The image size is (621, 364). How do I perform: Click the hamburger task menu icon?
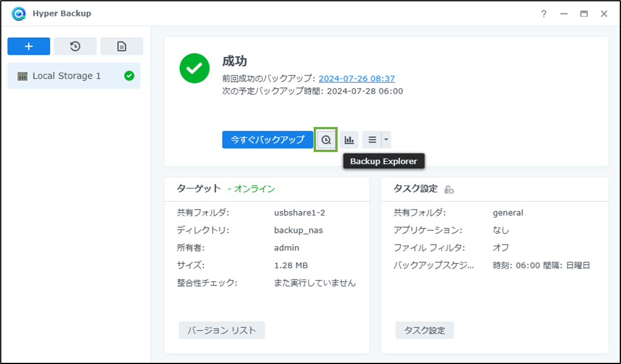click(372, 140)
